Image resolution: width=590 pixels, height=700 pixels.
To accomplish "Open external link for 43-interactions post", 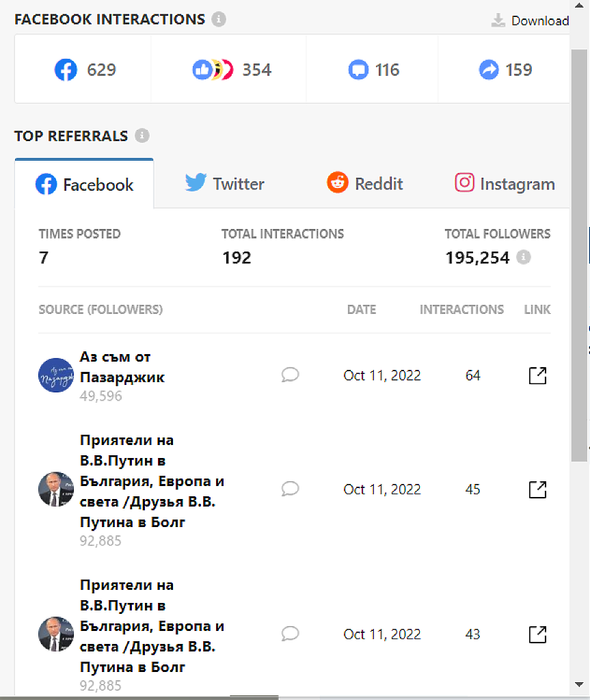I will tap(538, 634).
